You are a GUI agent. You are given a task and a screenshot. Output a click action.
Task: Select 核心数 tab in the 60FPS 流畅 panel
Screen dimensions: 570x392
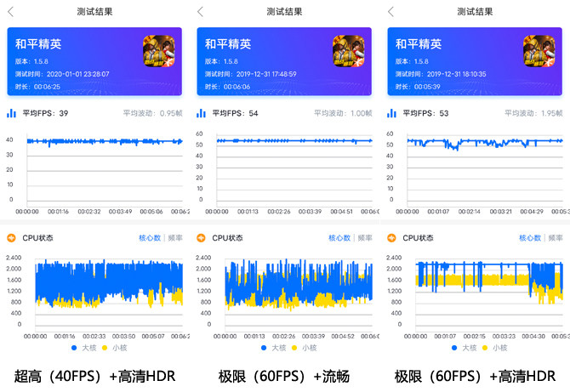[x=339, y=238]
